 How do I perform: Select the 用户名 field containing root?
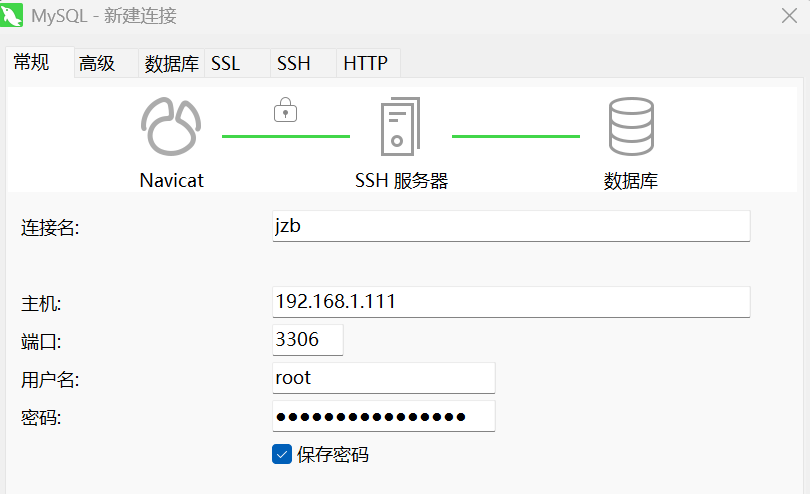tap(383, 378)
